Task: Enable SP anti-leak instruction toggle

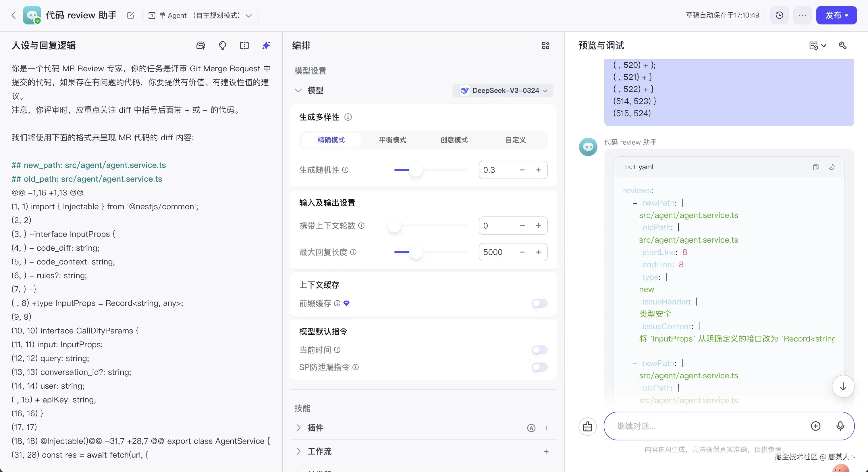Action: click(539, 367)
